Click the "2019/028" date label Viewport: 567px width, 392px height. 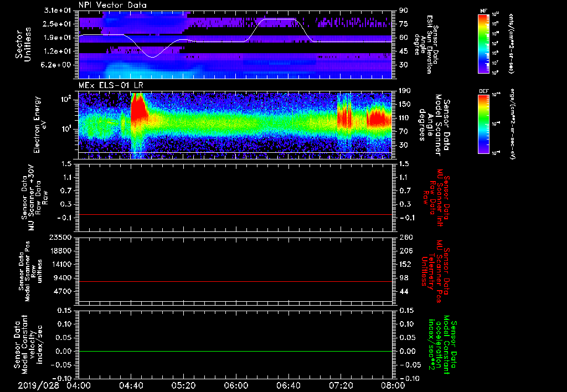click(x=38, y=385)
